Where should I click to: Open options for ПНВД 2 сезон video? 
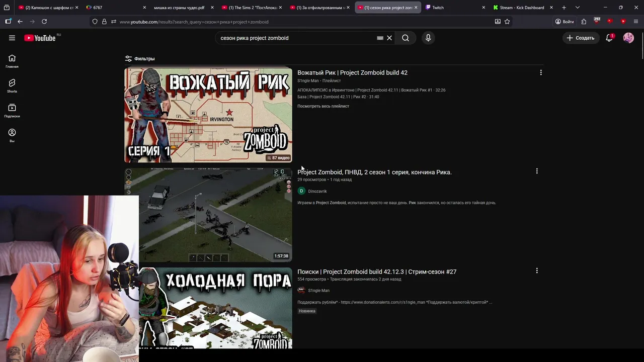pyautogui.click(x=537, y=171)
